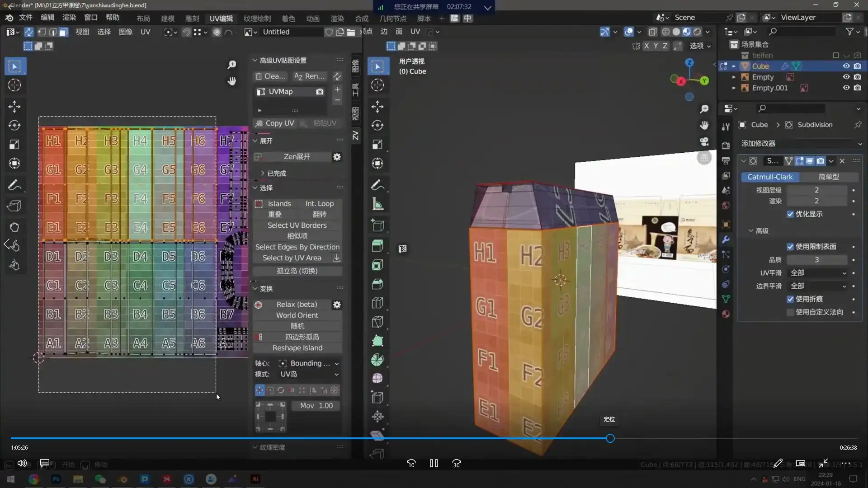The height and width of the screenshot is (488, 868).
Task: Uncheck the 优化显示 checkbox
Action: coord(790,214)
